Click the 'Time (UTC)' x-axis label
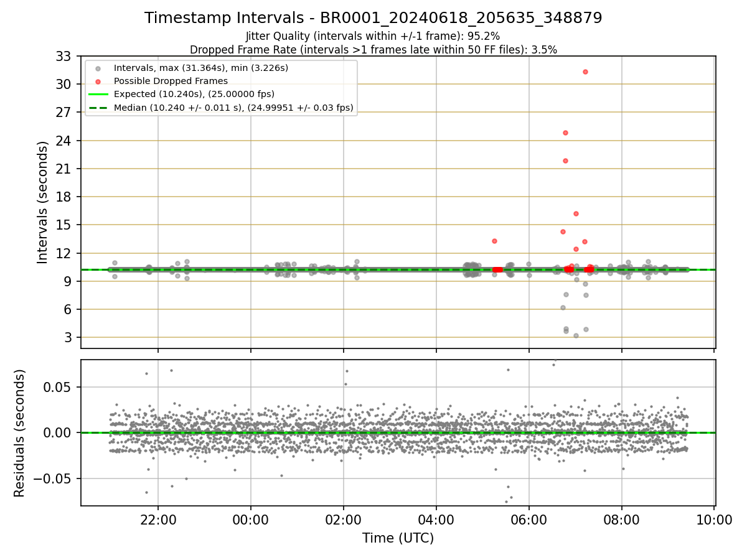This screenshot has height=560, width=747. pyautogui.click(x=398, y=538)
